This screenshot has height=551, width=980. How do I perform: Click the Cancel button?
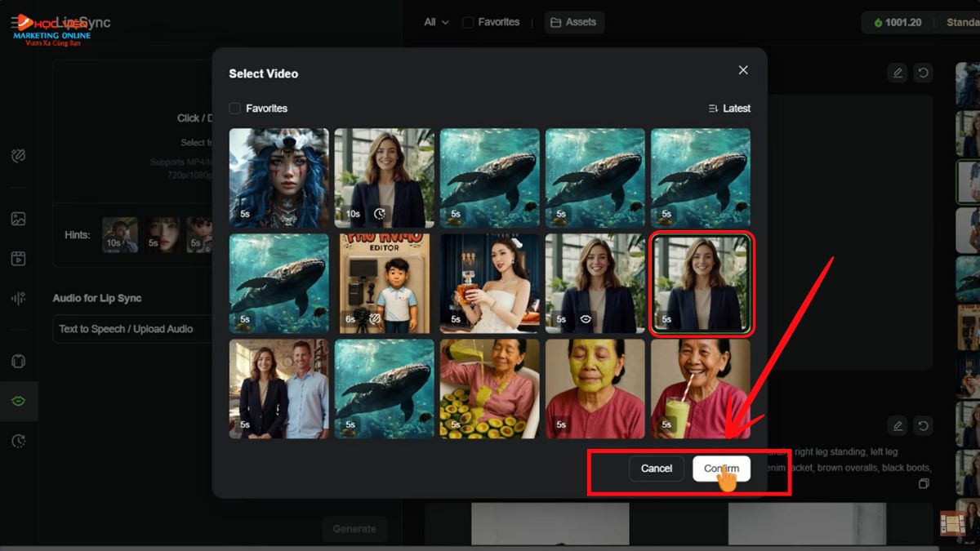pos(657,469)
